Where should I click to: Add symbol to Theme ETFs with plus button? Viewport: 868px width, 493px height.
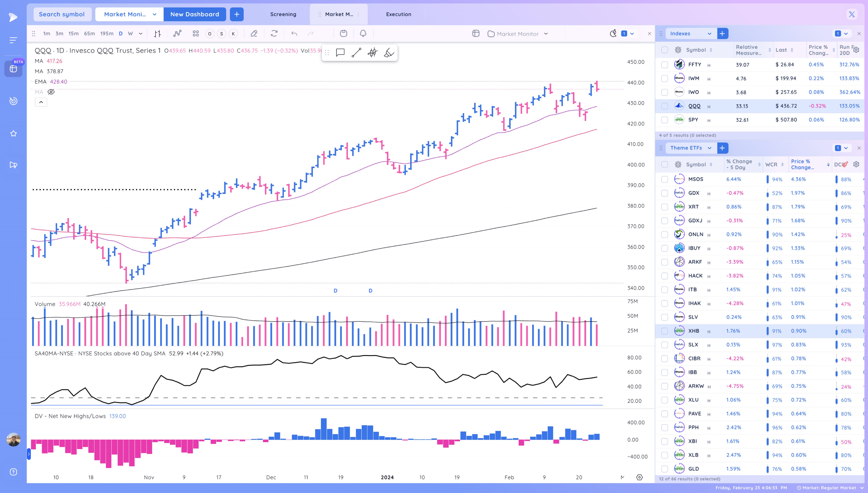pos(722,148)
